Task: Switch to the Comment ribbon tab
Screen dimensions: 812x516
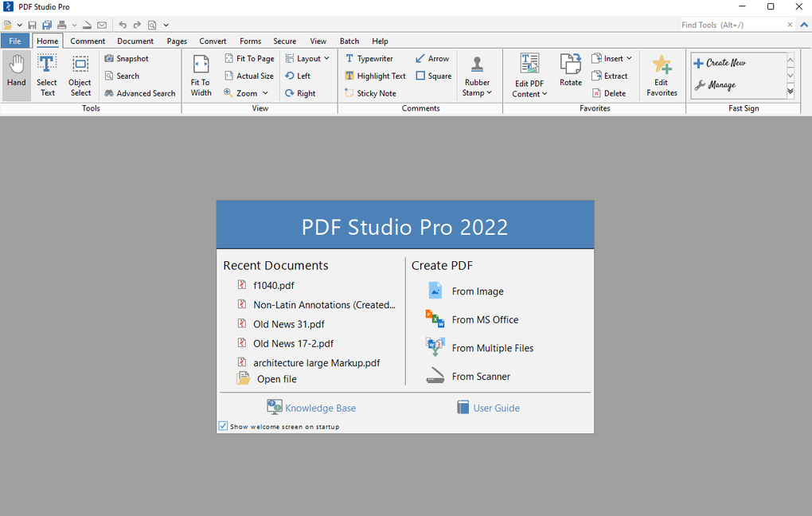Action: point(88,41)
